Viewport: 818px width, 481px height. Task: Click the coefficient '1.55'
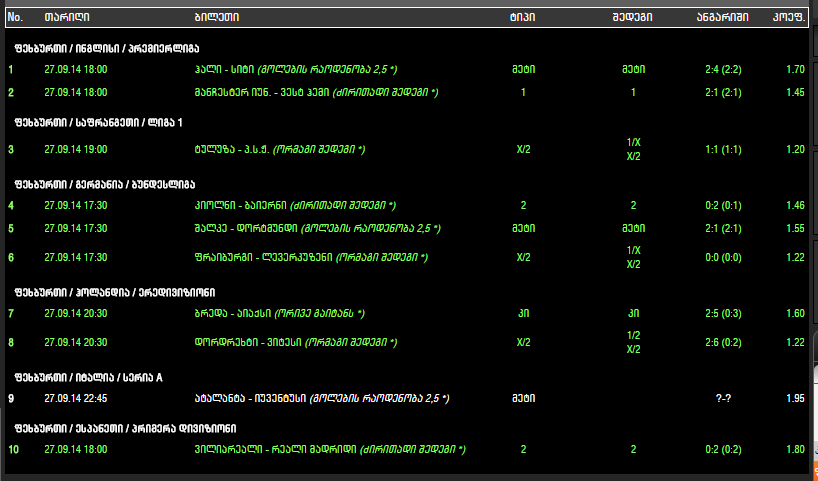pos(796,229)
